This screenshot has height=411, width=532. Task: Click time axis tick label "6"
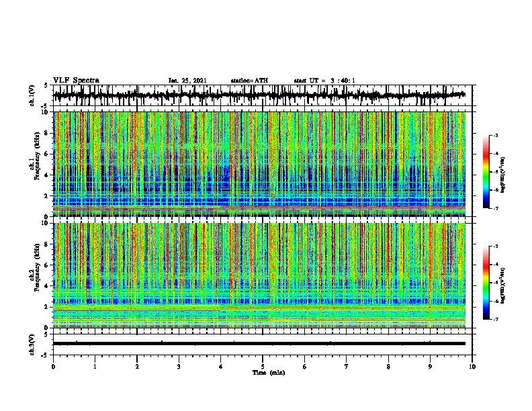pyautogui.click(x=305, y=367)
